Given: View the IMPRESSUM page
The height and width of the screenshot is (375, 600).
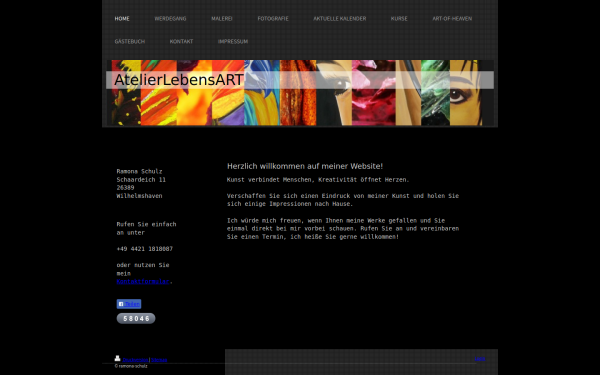Looking at the screenshot, I should 233,41.
